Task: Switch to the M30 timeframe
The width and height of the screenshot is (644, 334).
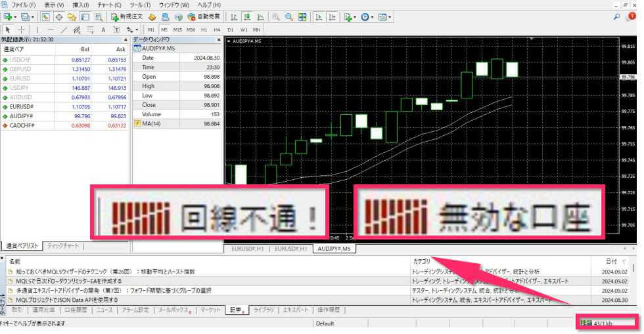Action: pyautogui.click(x=191, y=30)
